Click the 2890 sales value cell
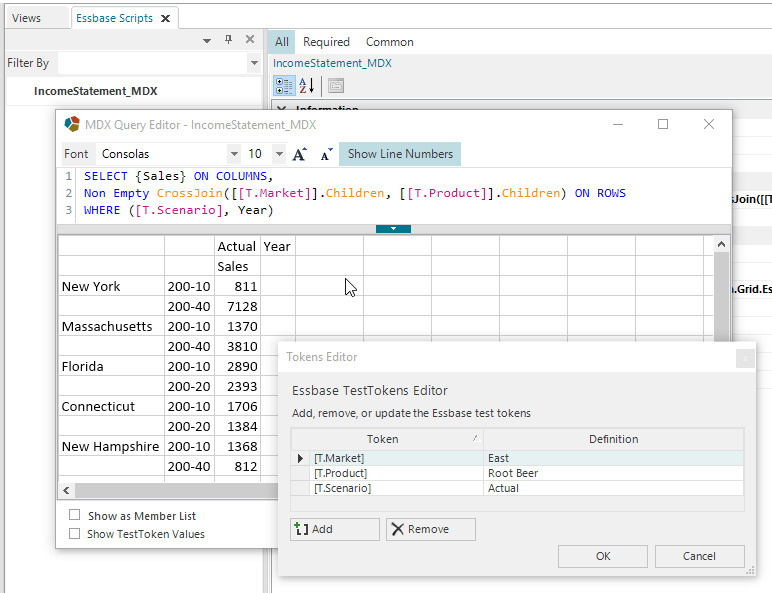 point(237,366)
